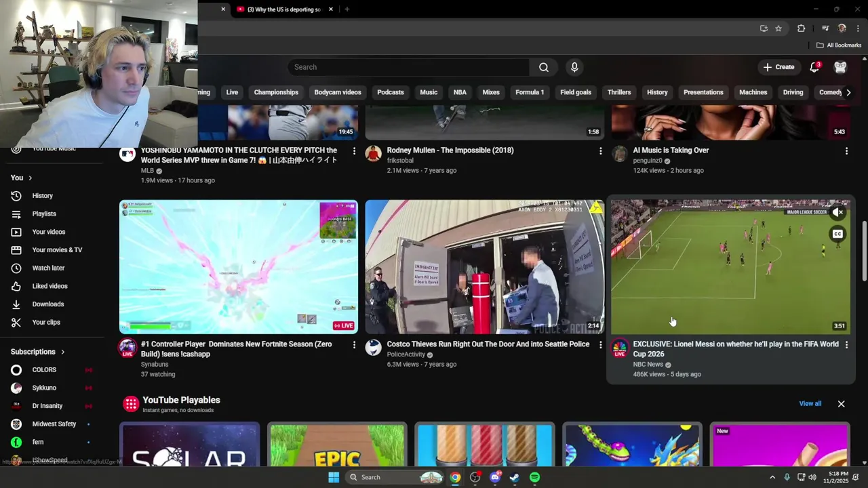The image size is (868, 488).
Task: Bookmark this page with the star icon
Action: 778,28
